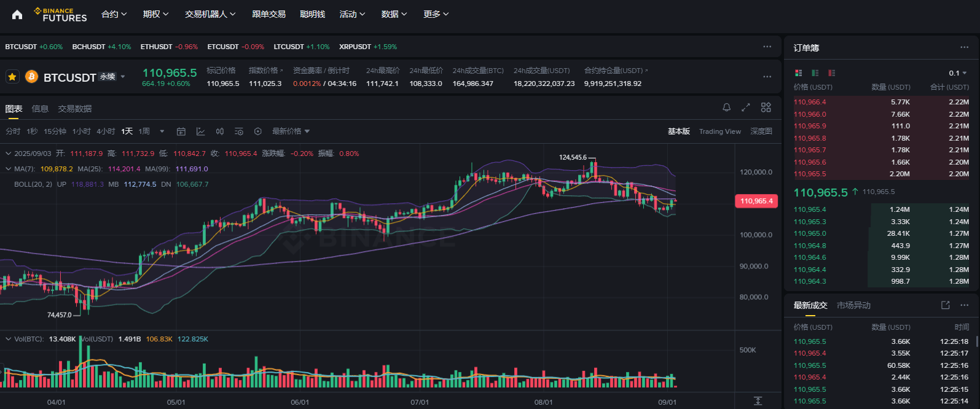Open the technical indicators line-chart icon
The width and height of the screenshot is (980, 409).
tap(200, 131)
